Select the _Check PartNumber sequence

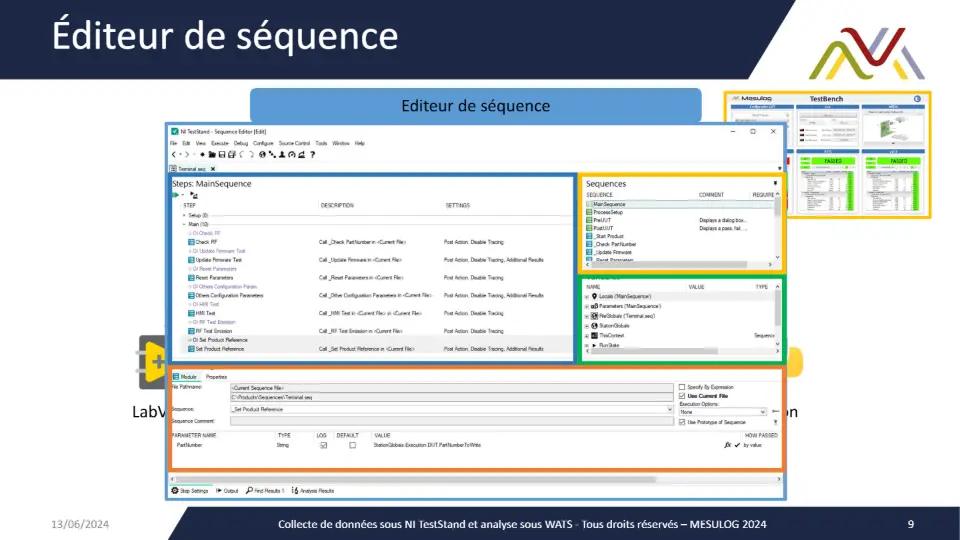coord(615,244)
